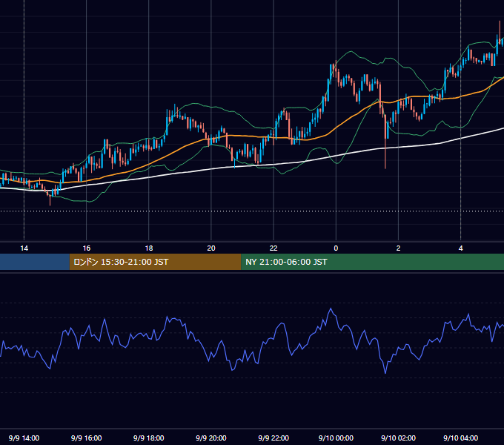
Task: Click the NY 21:00-06:00 JST session bar
Action: (373, 262)
